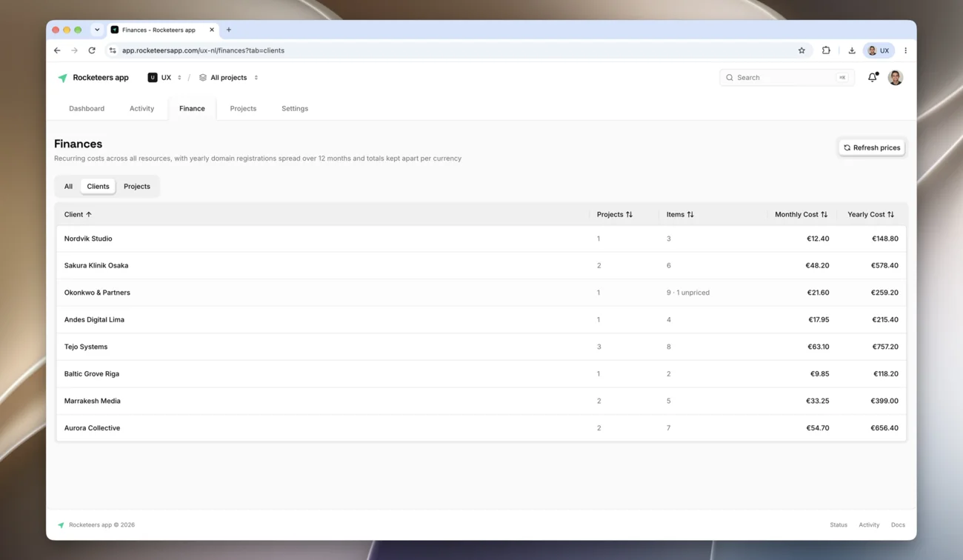Image resolution: width=963 pixels, height=560 pixels.
Task: Open the Chrome UX profile chip
Action: point(879,50)
